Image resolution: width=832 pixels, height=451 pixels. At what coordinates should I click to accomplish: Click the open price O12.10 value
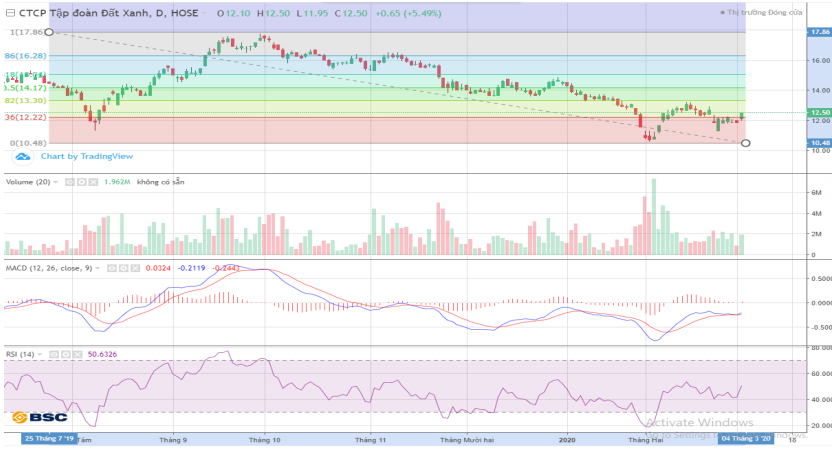click(233, 13)
